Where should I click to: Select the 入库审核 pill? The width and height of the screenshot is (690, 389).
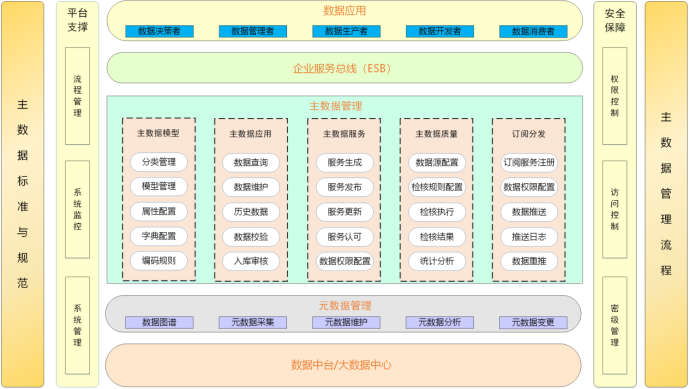[x=251, y=261]
